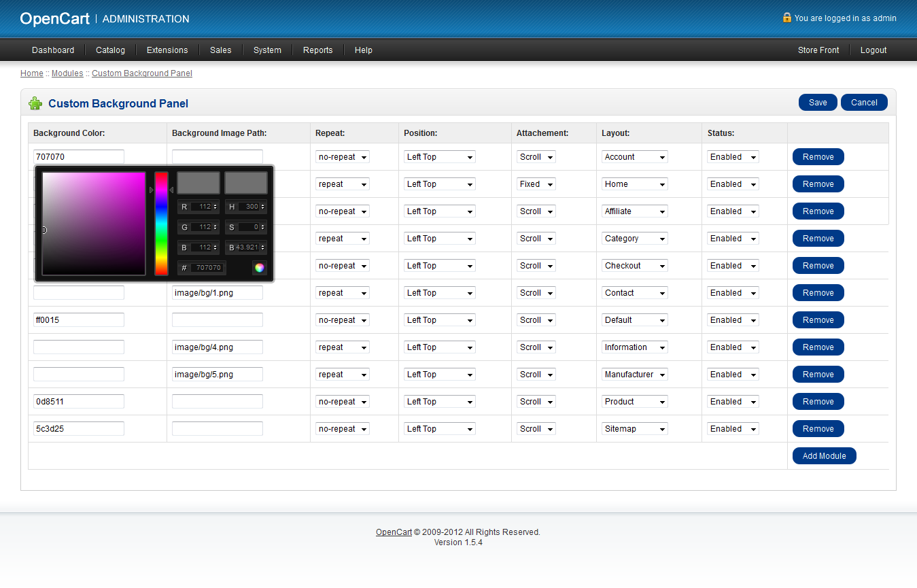Viewport: 917px width, 588px height.
Task: Open the System menu
Action: click(267, 50)
